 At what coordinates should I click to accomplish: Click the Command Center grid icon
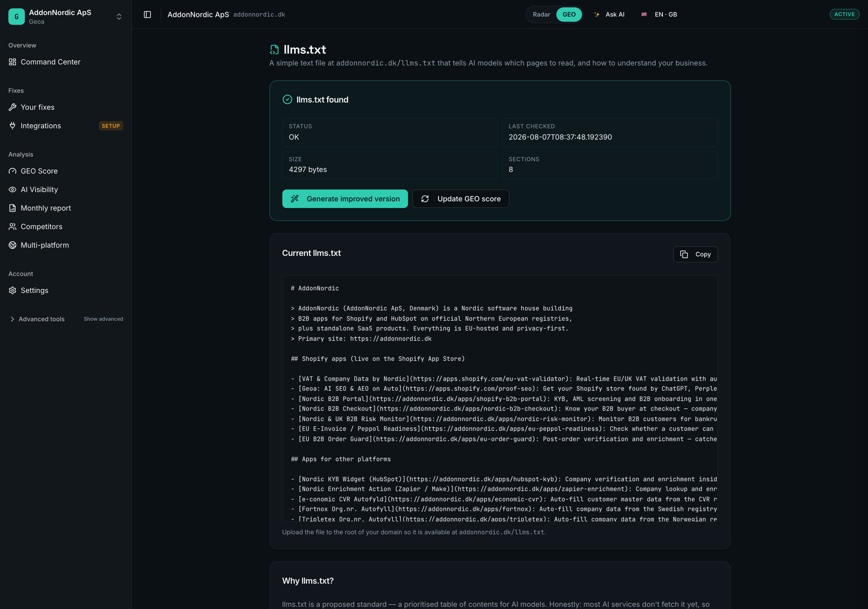[12, 62]
